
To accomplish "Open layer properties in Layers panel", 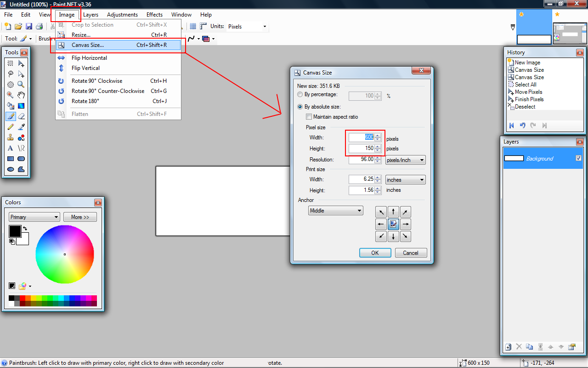I will point(572,347).
